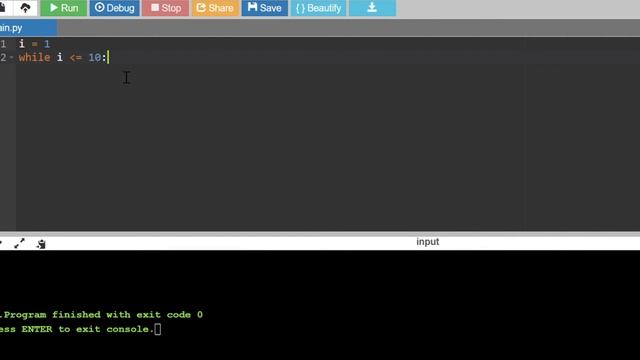Download the code with the download icon
The height and width of the screenshot is (360, 640).
click(372, 8)
